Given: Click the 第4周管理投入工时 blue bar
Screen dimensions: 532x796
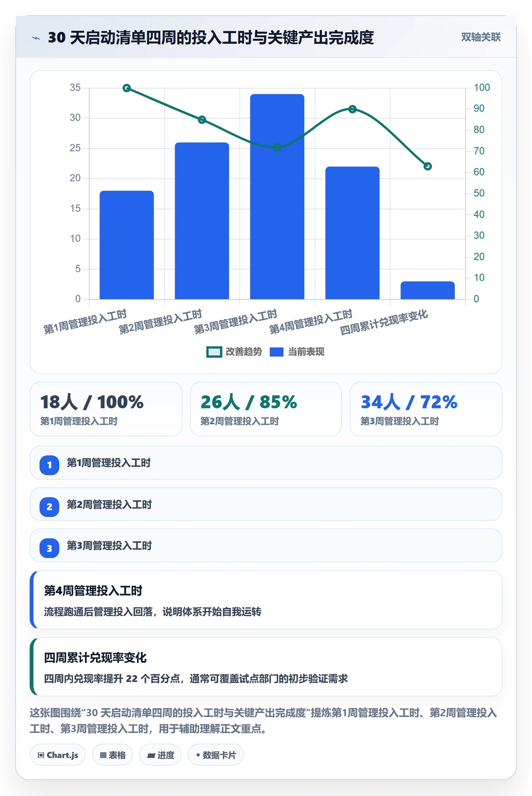Looking at the screenshot, I should pyautogui.click(x=352, y=233).
